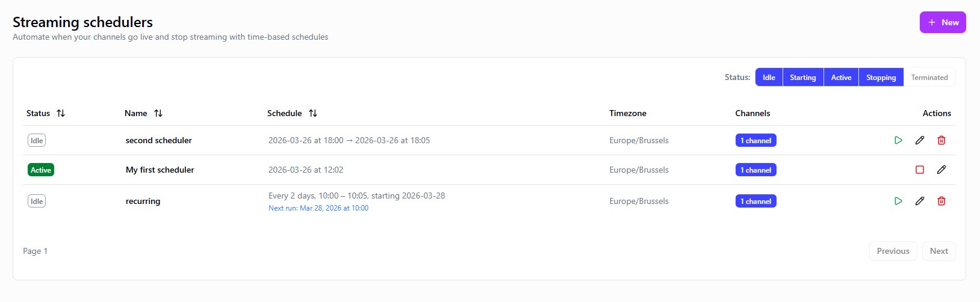This screenshot has height=302, width=980.
Task: Toggle the Stopping status filter
Action: click(x=881, y=78)
